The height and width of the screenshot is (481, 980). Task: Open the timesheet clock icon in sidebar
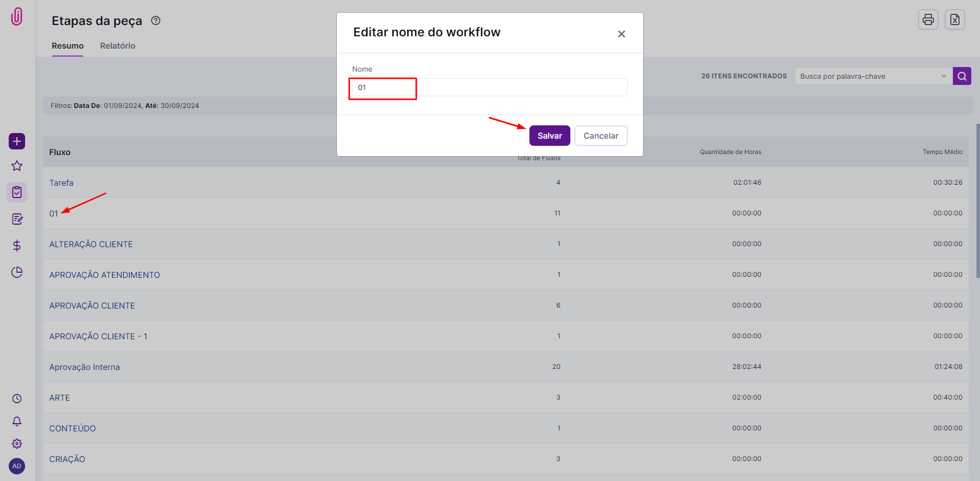click(17, 399)
